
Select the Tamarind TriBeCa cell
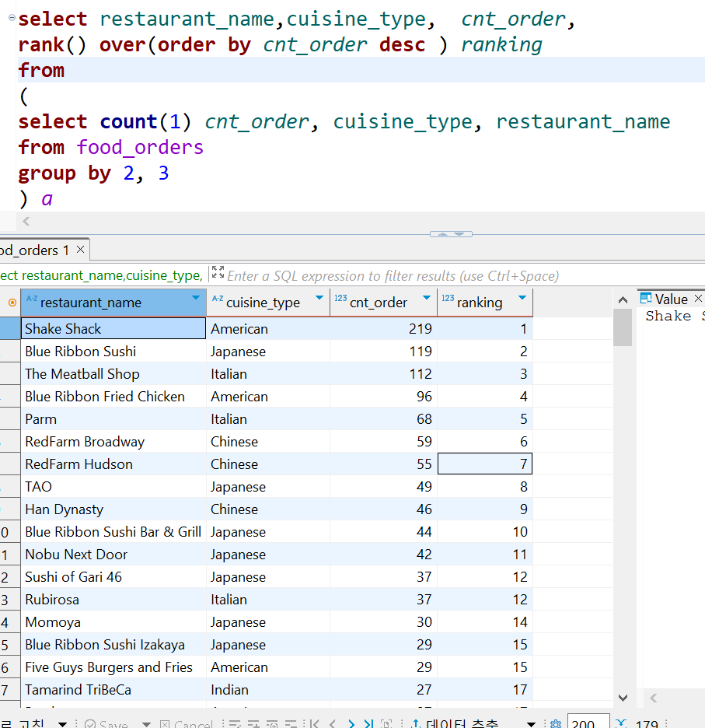[113, 690]
